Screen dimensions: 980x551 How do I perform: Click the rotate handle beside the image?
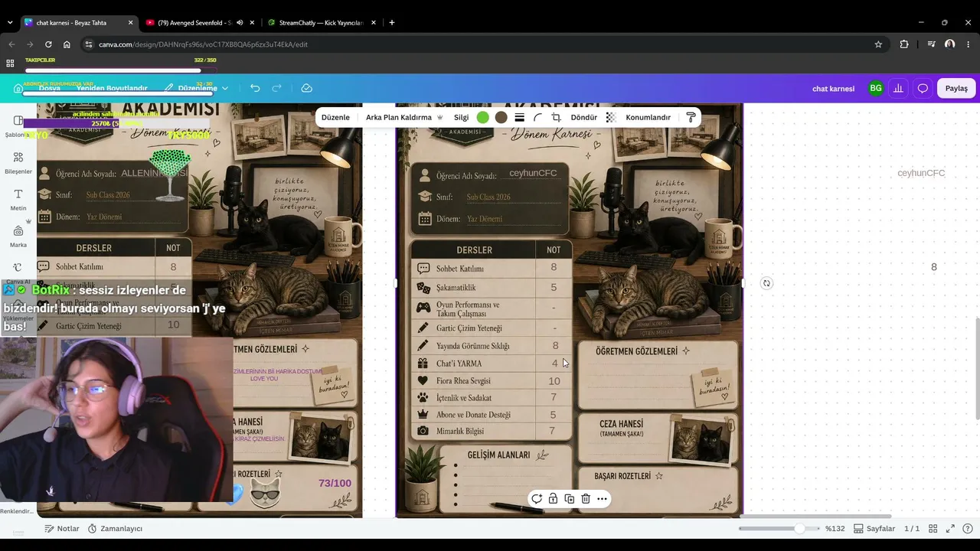point(766,283)
